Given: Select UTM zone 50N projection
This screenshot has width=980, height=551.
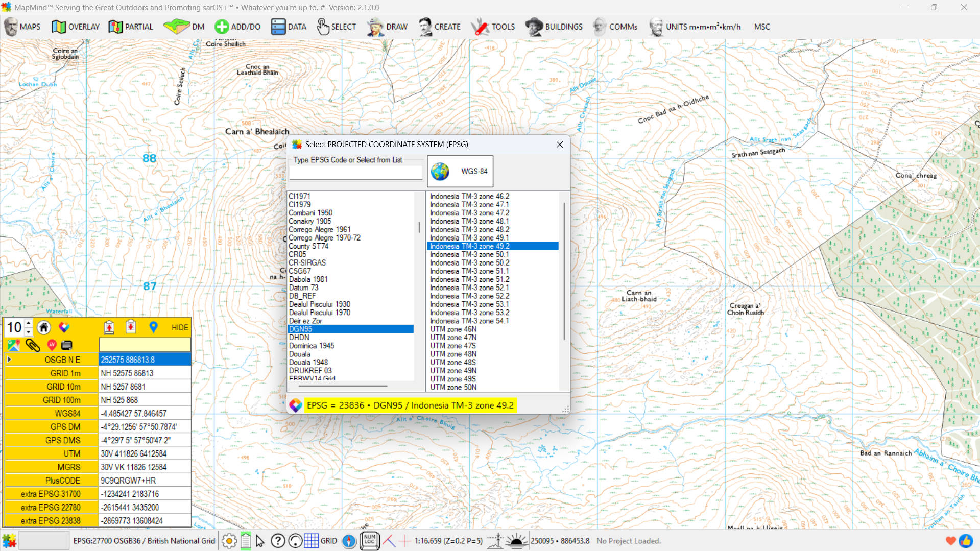Looking at the screenshot, I should tap(453, 387).
